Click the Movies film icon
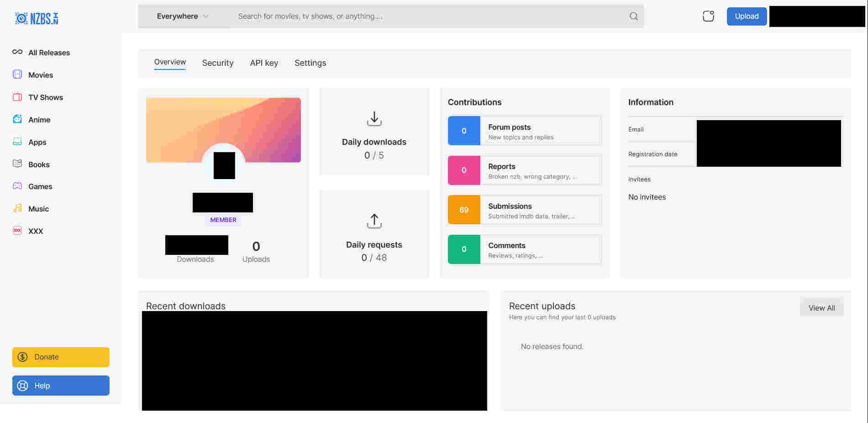Screen dimensions: 868x423 pos(17,74)
